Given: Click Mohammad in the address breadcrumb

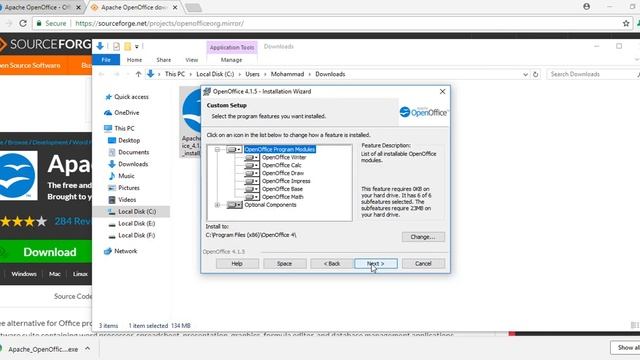Looking at the screenshot, I should 287,74.
